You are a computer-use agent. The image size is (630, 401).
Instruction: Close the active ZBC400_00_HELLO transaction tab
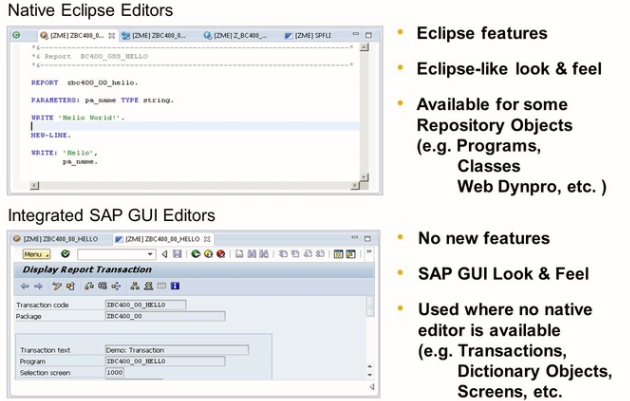coord(208,239)
